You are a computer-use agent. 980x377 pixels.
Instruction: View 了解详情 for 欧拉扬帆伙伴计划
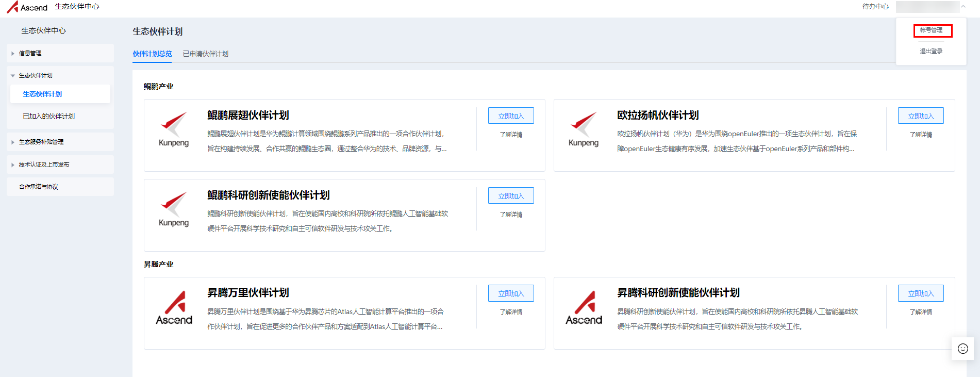(921, 135)
